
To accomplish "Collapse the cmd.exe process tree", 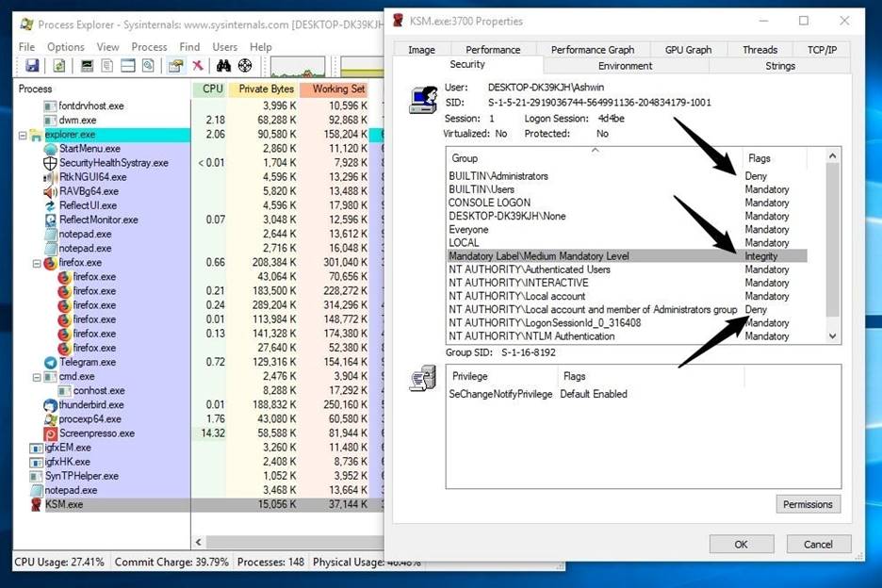I will [x=36, y=377].
